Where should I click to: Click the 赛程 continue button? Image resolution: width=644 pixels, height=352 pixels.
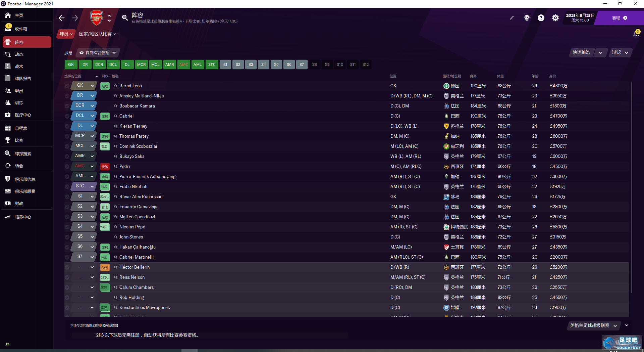619,18
